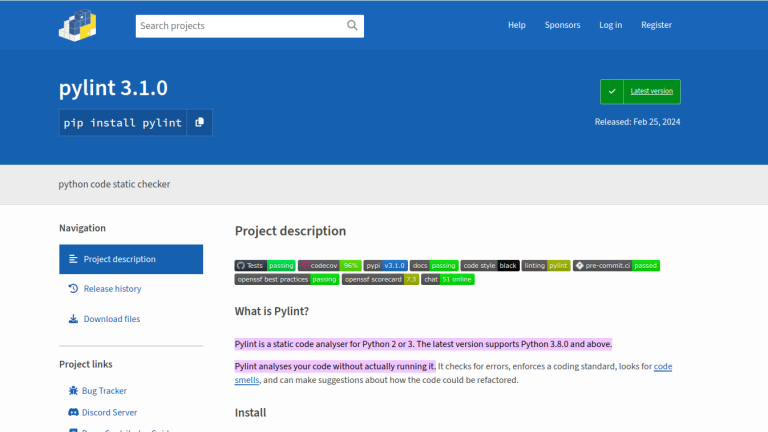
Task: Click the Download files arrow icon
Action: click(x=73, y=319)
